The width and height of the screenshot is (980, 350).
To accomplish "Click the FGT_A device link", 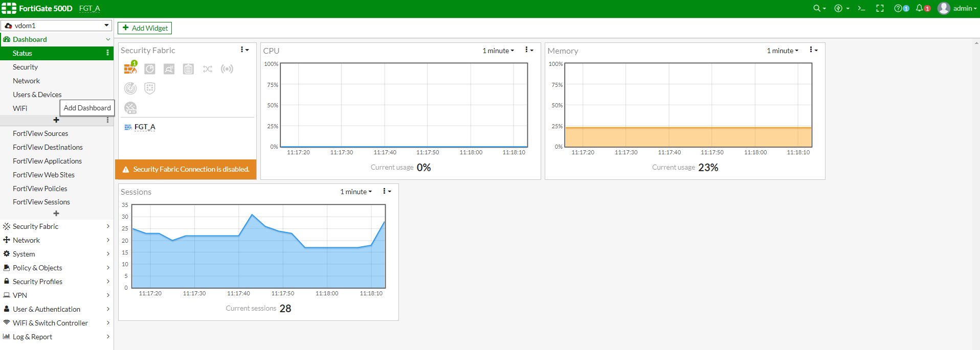I will pos(145,127).
